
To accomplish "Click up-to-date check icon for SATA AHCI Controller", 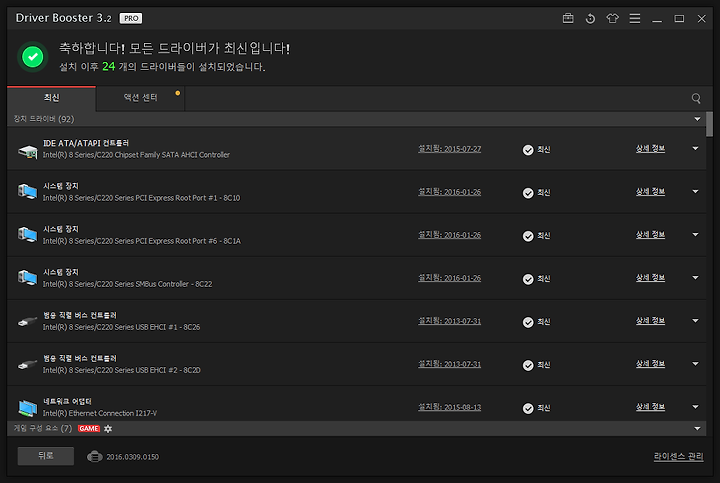I will pos(528,150).
